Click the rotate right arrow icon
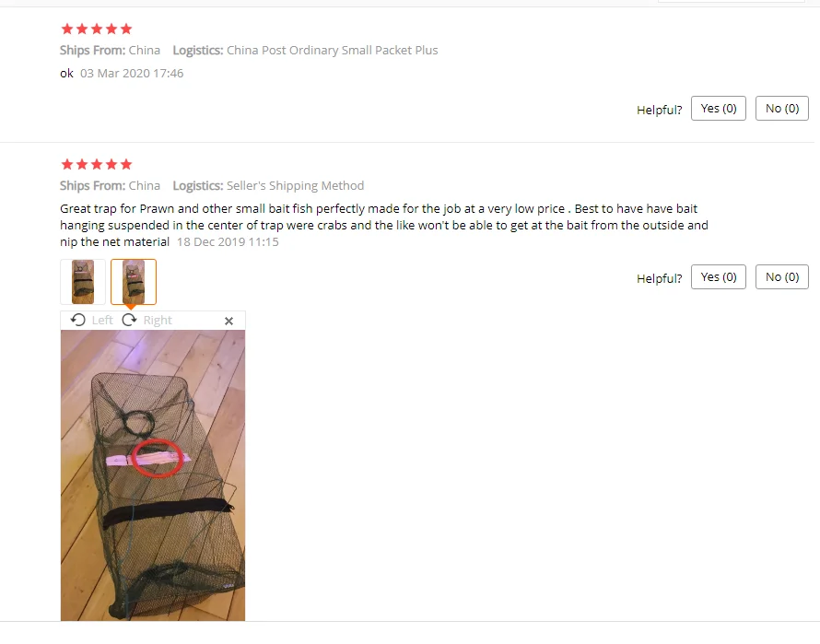 [x=129, y=320]
